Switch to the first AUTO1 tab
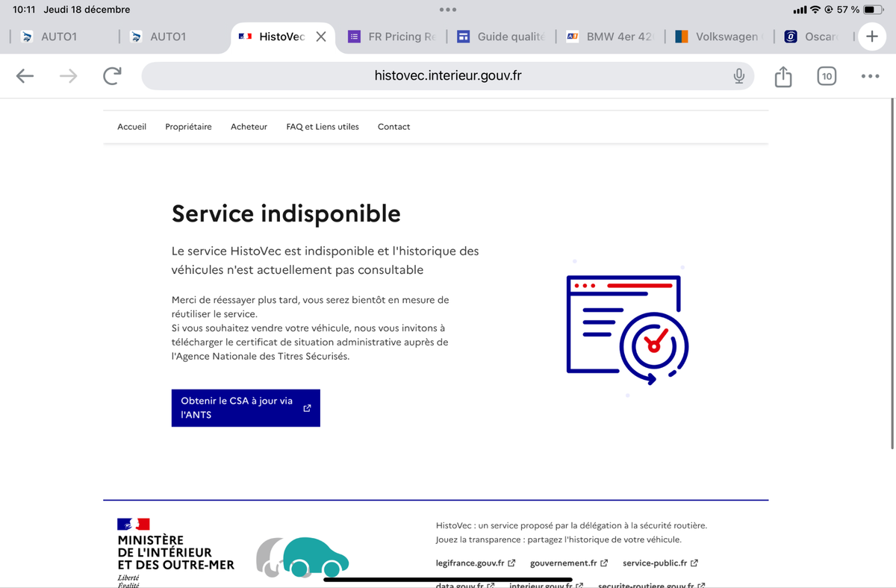 (58, 37)
